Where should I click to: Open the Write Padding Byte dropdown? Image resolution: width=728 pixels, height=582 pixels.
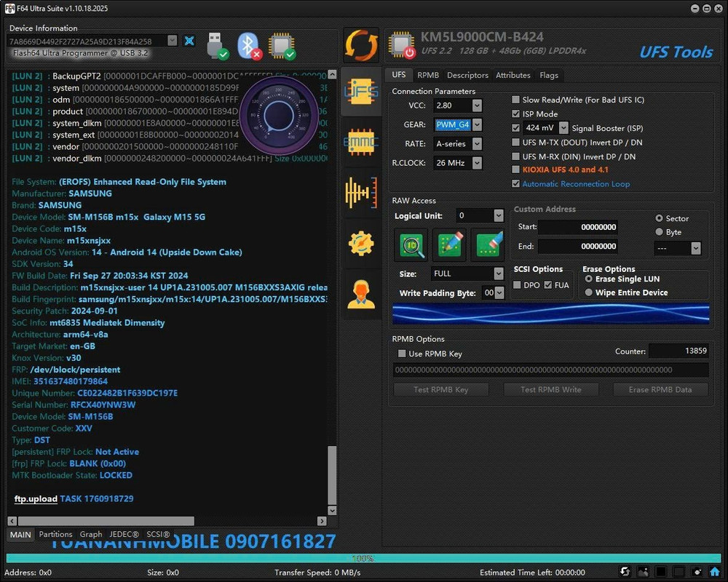[x=499, y=293]
